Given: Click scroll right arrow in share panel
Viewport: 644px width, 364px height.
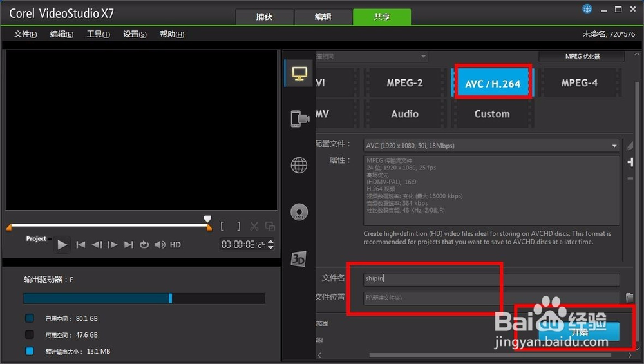Looking at the screenshot, I should pyautogui.click(x=630, y=356).
